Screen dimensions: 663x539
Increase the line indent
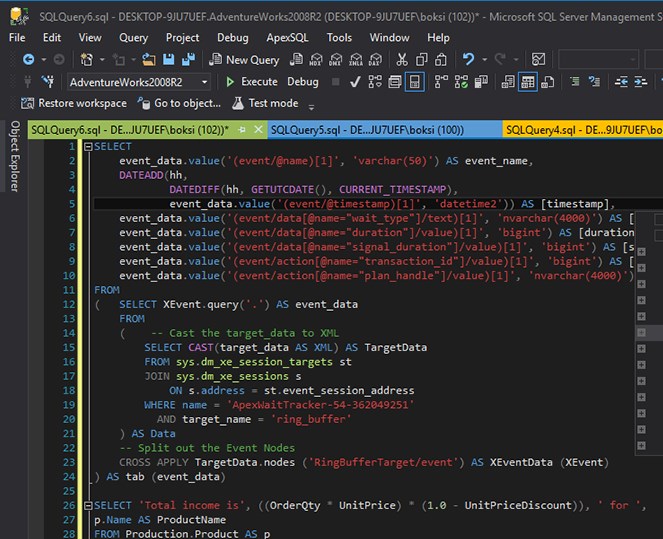(x=641, y=82)
